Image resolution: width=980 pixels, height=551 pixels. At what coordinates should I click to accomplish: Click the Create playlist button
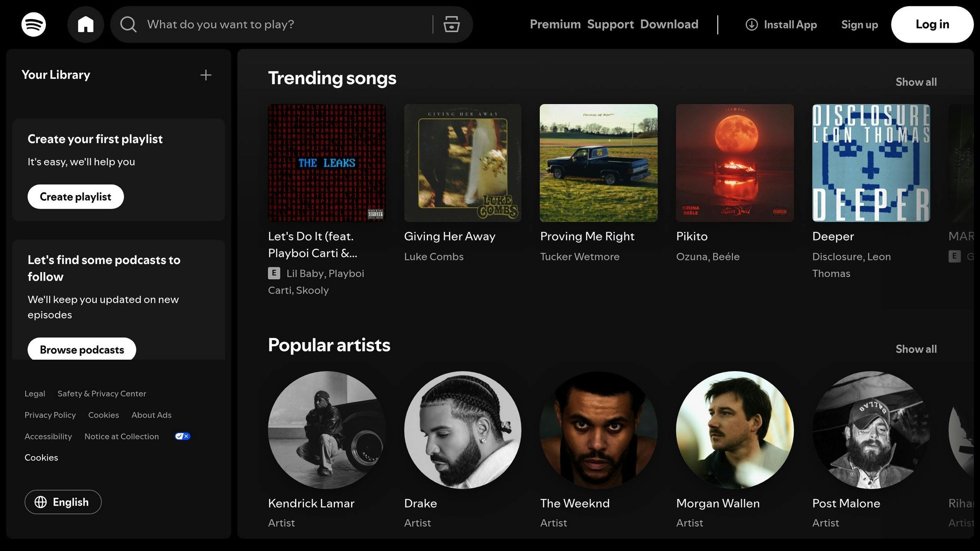pos(75,197)
